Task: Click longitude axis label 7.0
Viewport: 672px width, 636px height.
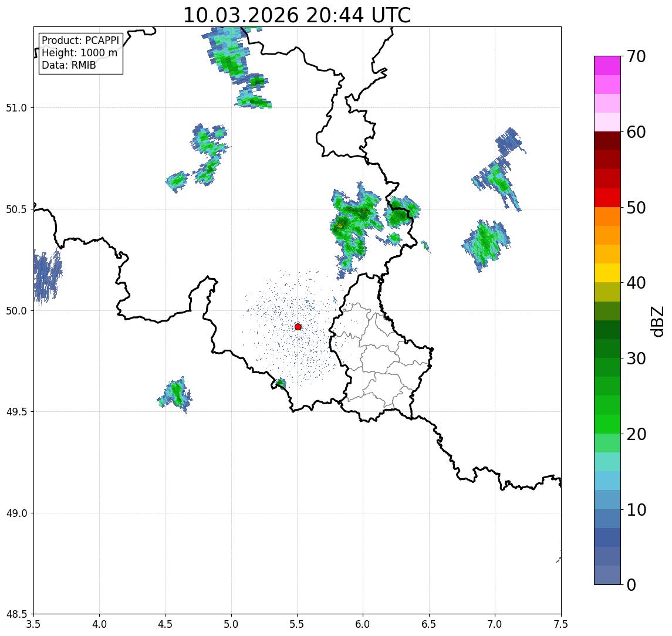Action: tap(495, 624)
